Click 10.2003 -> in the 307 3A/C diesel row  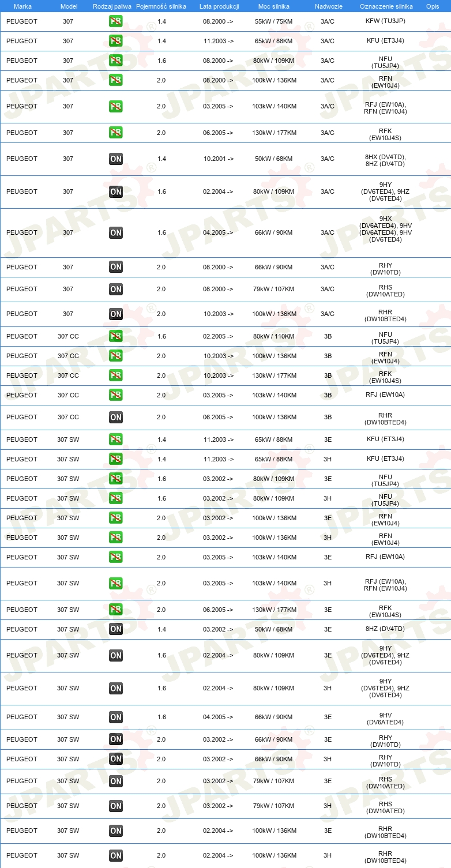pos(218,314)
